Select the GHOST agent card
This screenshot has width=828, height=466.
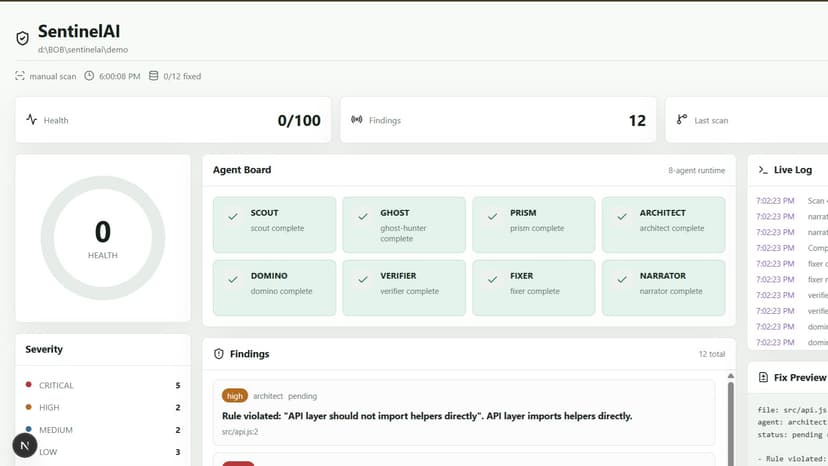point(404,225)
